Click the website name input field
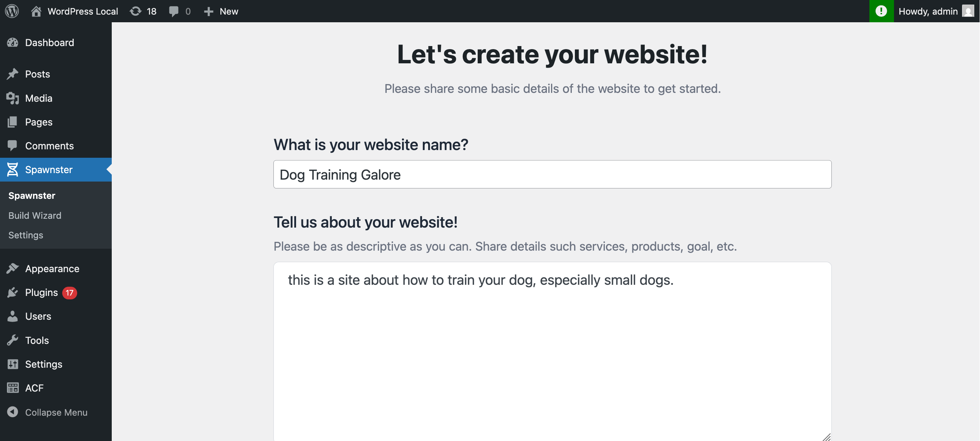The image size is (980, 441). 552,174
